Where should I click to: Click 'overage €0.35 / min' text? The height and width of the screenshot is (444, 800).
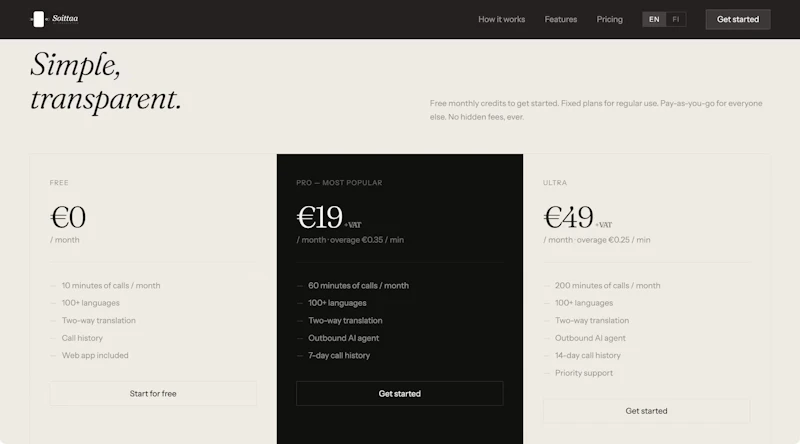(x=367, y=240)
